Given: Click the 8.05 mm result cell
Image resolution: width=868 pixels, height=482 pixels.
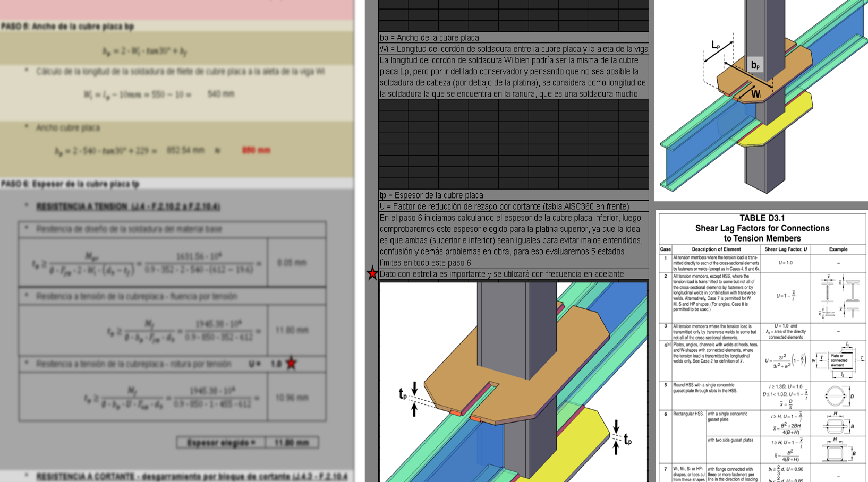Looking at the screenshot, I should pyautogui.click(x=292, y=263).
